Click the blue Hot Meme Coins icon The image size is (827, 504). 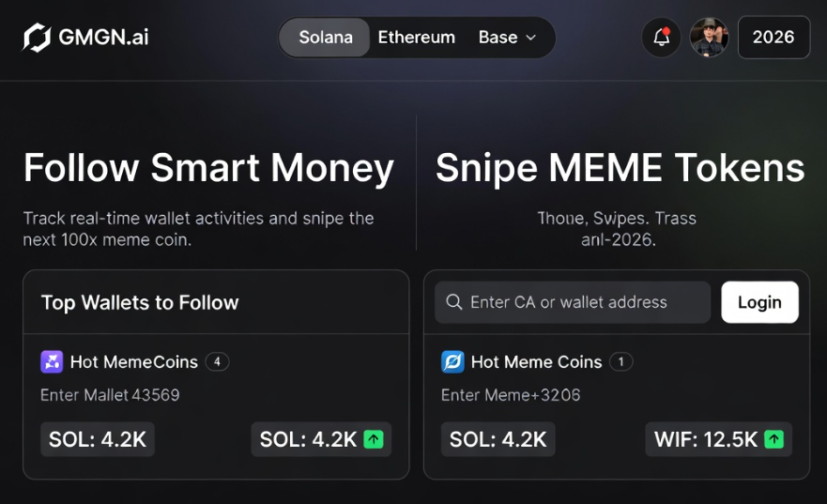point(452,362)
